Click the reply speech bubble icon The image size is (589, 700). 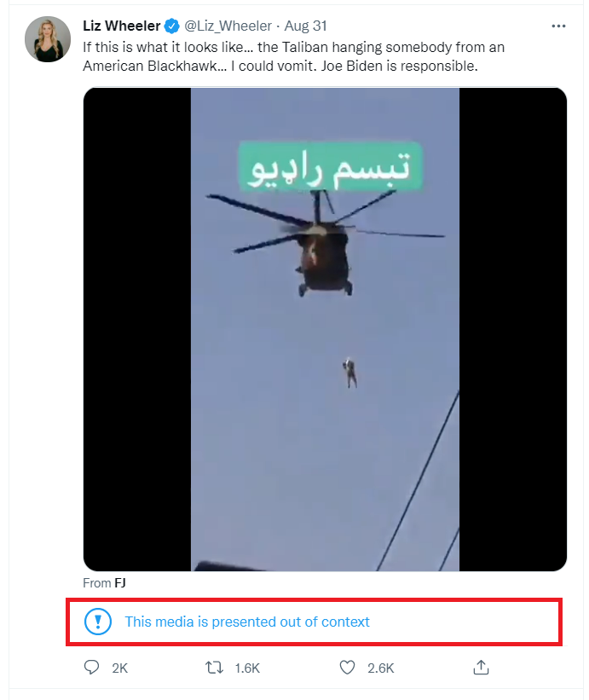click(91, 668)
